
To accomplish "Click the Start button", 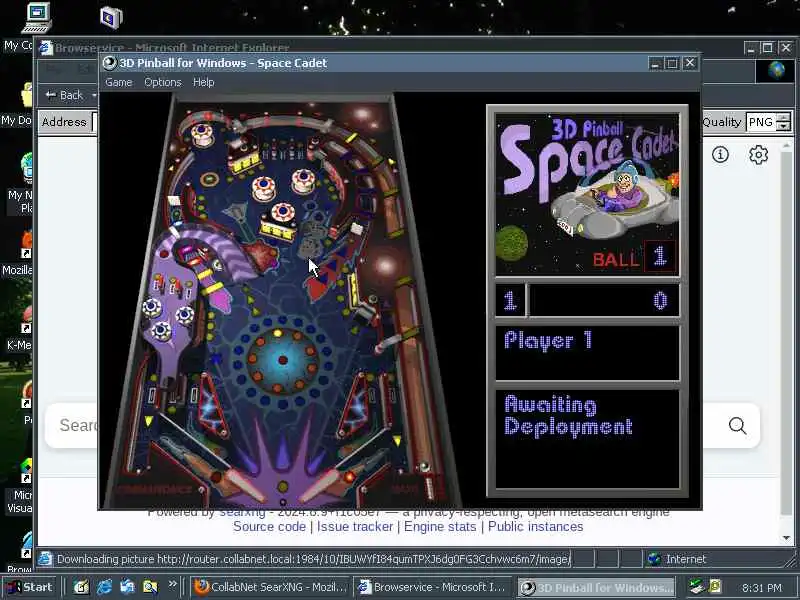I will (30, 587).
